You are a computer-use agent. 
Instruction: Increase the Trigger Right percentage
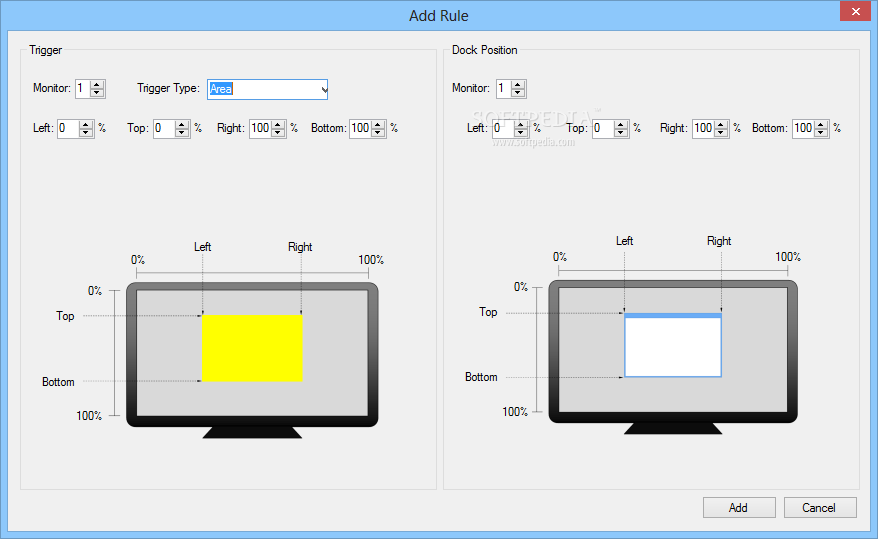coord(278,125)
